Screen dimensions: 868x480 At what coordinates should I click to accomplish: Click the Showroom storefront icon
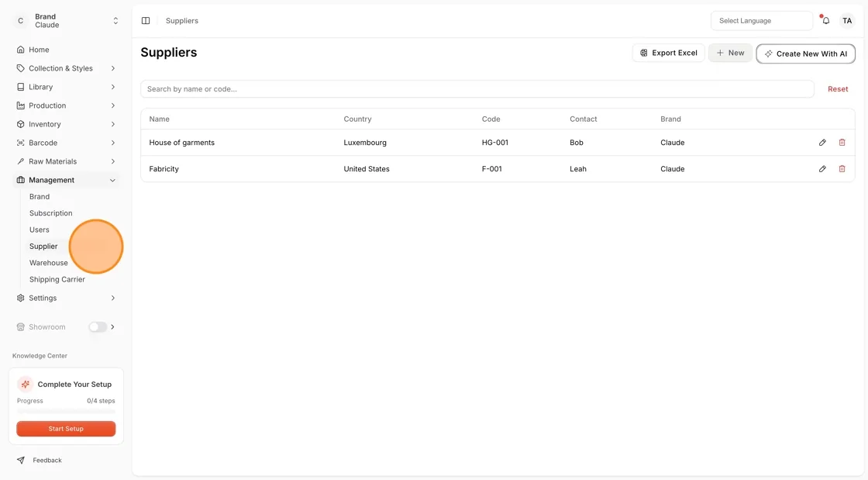(x=20, y=327)
